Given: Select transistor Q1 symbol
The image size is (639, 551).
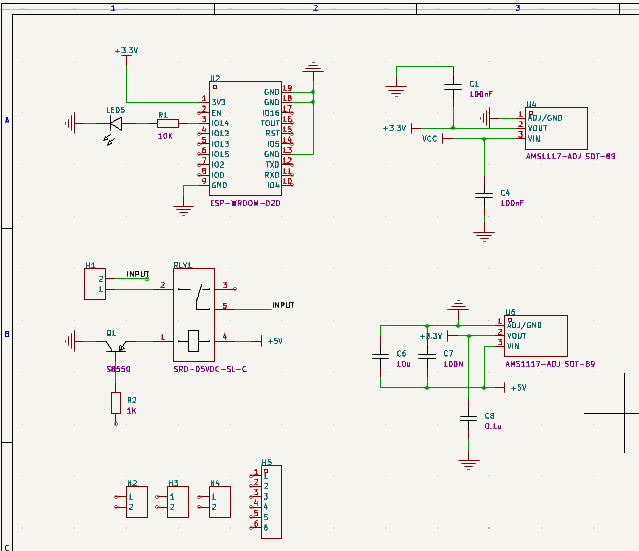Looking at the screenshot, I should pyautogui.click(x=116, y=346).
